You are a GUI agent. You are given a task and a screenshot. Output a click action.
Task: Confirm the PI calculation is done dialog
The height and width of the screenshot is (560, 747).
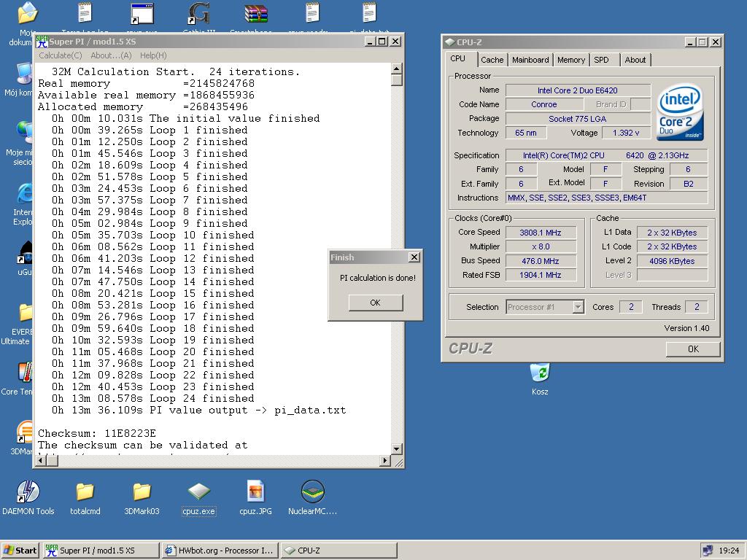[x=376, y=303]
